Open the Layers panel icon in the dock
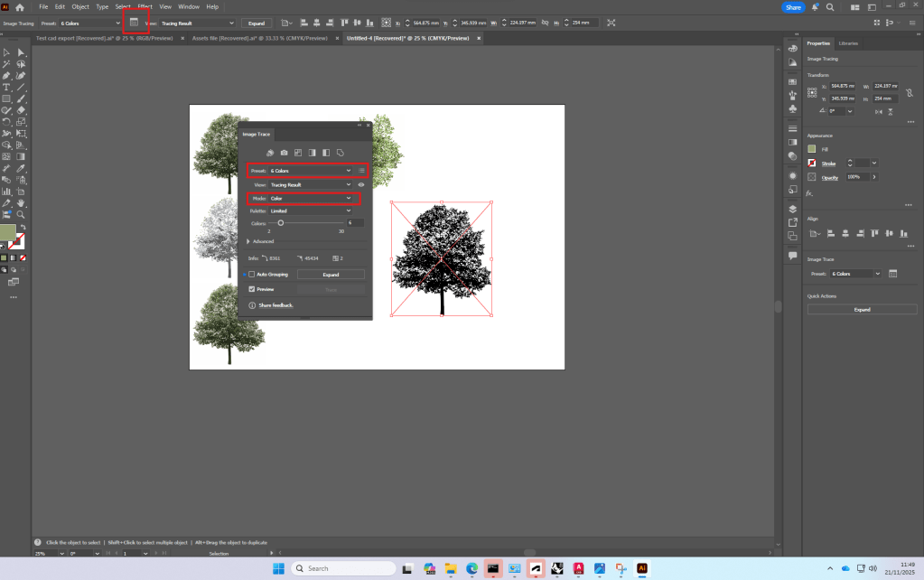The image size is (924, 580). point(792,208)
